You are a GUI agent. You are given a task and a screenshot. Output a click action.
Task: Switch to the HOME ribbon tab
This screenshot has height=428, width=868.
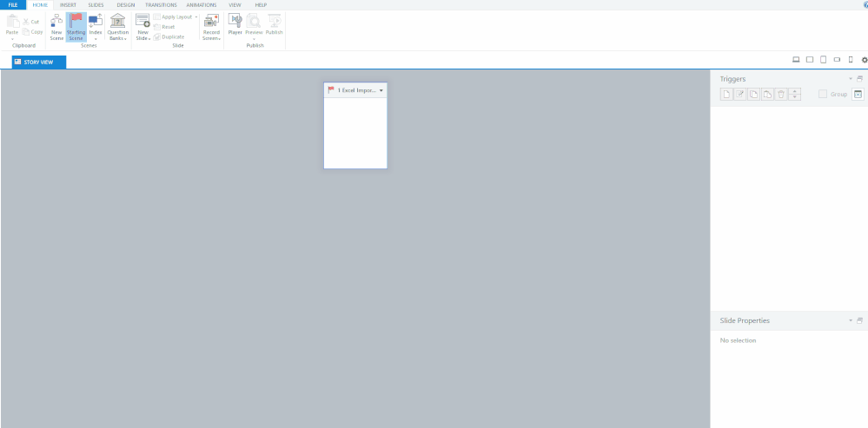pyautogui.click(x=40, y=5)
